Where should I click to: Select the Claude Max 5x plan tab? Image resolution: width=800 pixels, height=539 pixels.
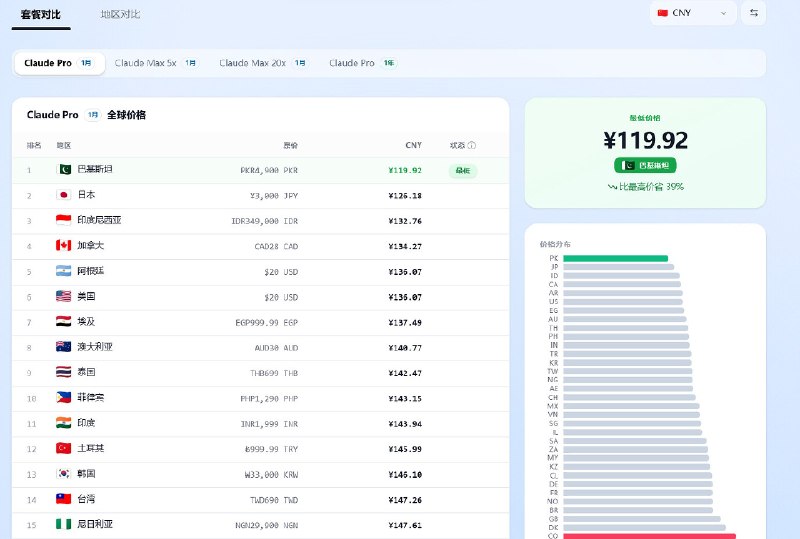click(x=156, y=63)
